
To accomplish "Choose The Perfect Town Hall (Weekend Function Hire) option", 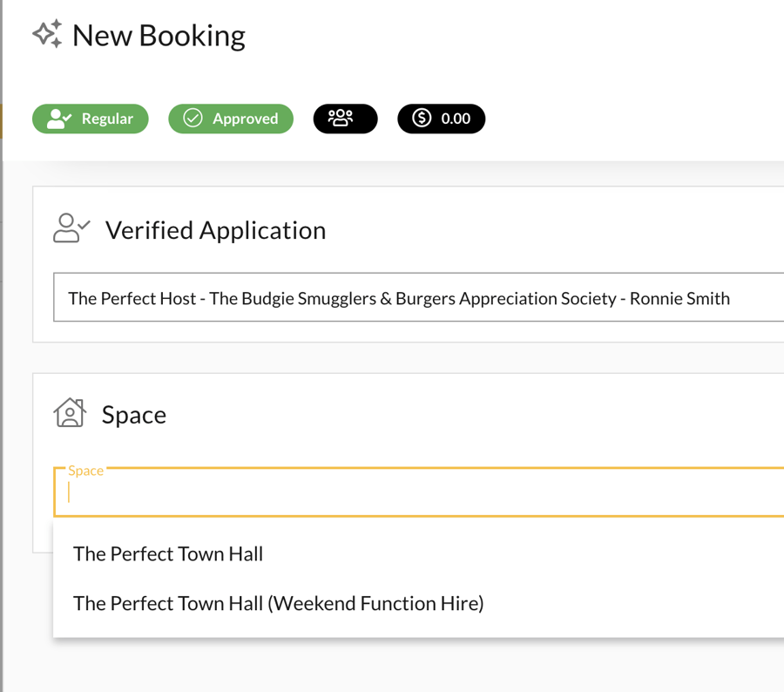I will point(279,603).
